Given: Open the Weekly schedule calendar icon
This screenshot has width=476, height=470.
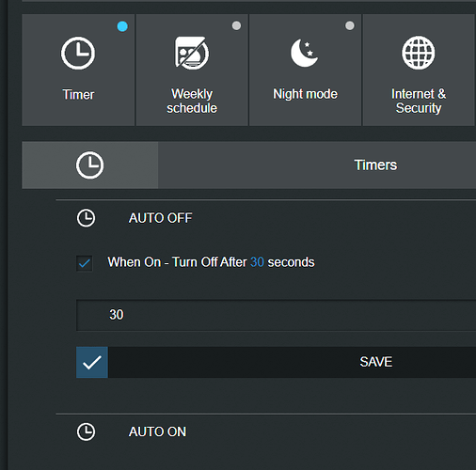Looking at the screenshot, I should 192,53.
